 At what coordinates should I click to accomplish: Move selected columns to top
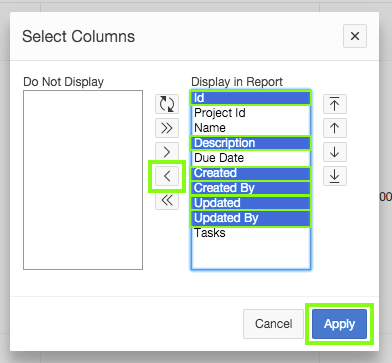click(x=335, y=104)
